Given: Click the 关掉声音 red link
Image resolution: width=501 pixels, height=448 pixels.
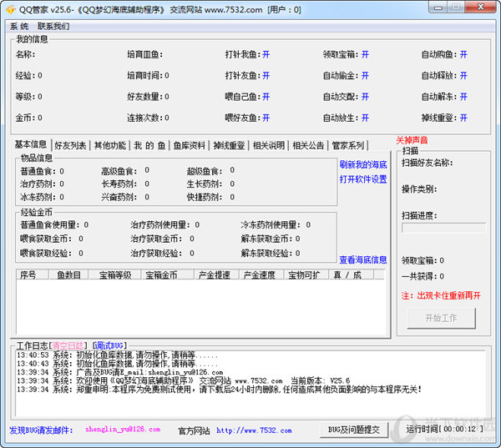Looking at the screenshot, I should (412, 140).
